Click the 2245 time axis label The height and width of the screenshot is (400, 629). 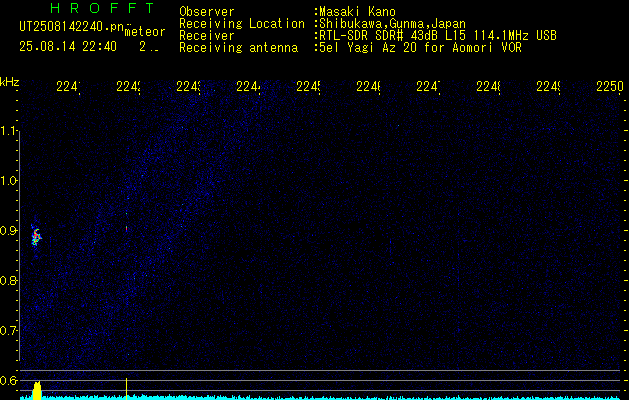click(x=308, y=86)
